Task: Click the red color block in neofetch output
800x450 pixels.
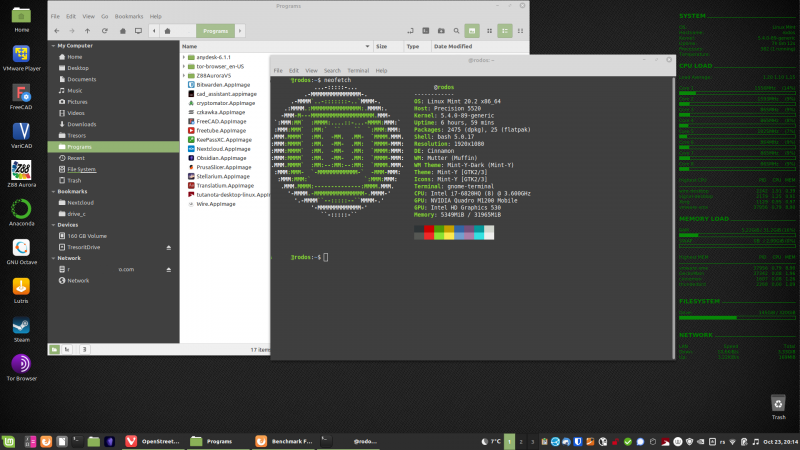Action: coord(429,233)
